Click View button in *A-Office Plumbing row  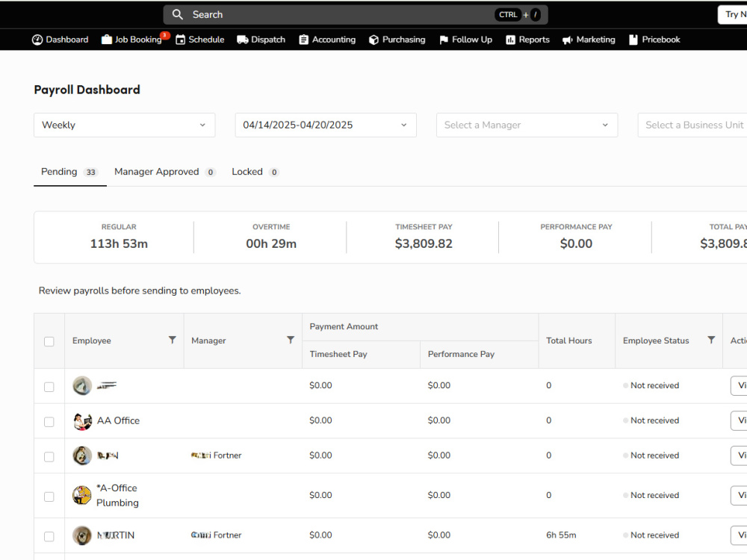point(739,495)
